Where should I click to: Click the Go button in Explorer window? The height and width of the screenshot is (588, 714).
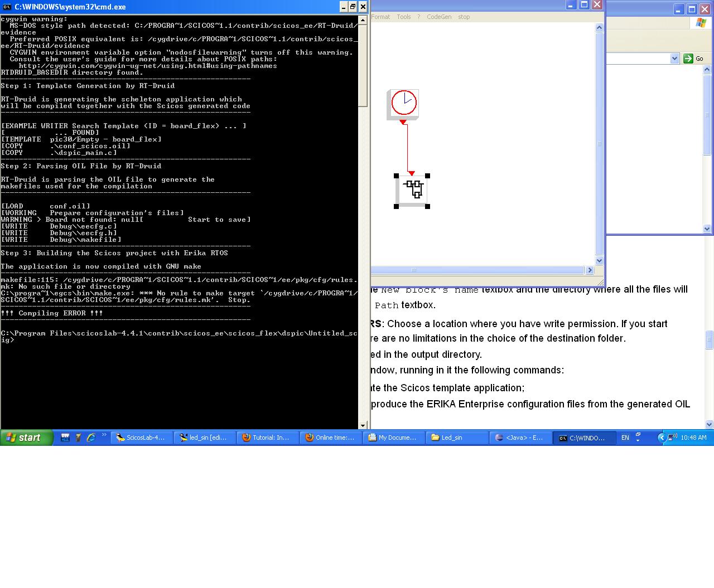tap(694, 59)
